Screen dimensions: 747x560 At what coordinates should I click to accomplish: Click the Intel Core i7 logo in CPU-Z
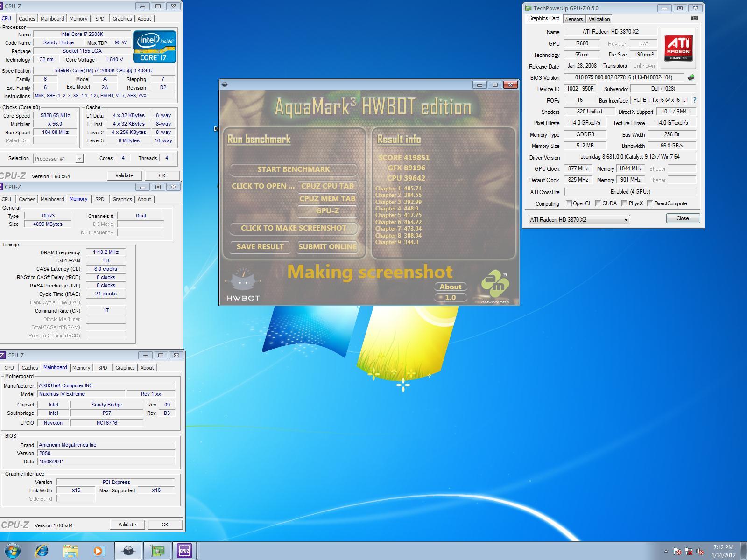click(155, 47)
